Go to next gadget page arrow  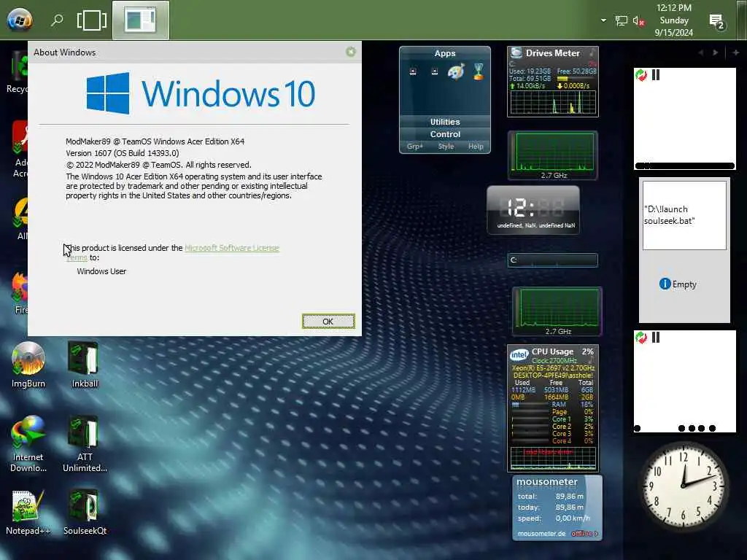pyautogui.click(x=716, y=52)
